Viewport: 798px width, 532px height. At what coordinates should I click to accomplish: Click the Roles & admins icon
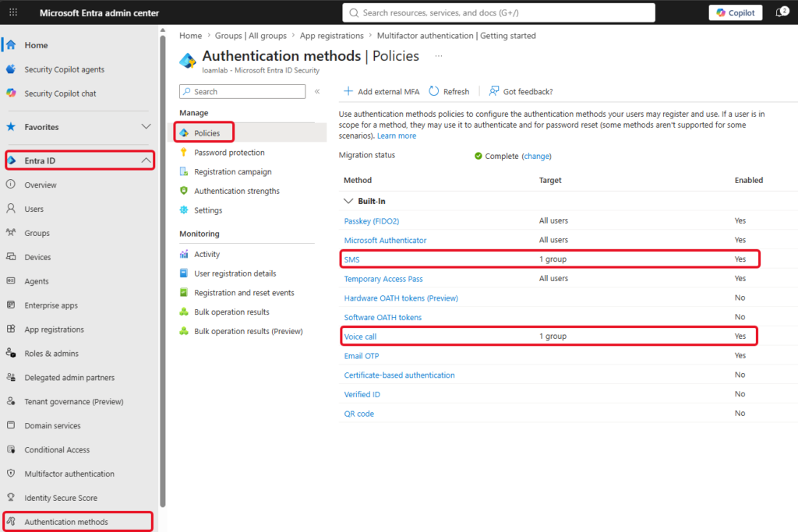click(x=11, y=353)
